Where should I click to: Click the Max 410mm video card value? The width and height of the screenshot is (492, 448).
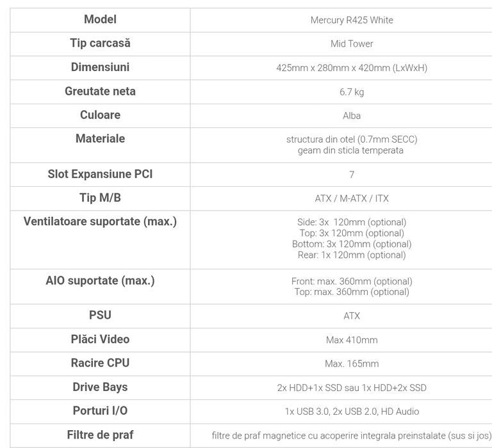pyautogui.click(x=352, y=340)
